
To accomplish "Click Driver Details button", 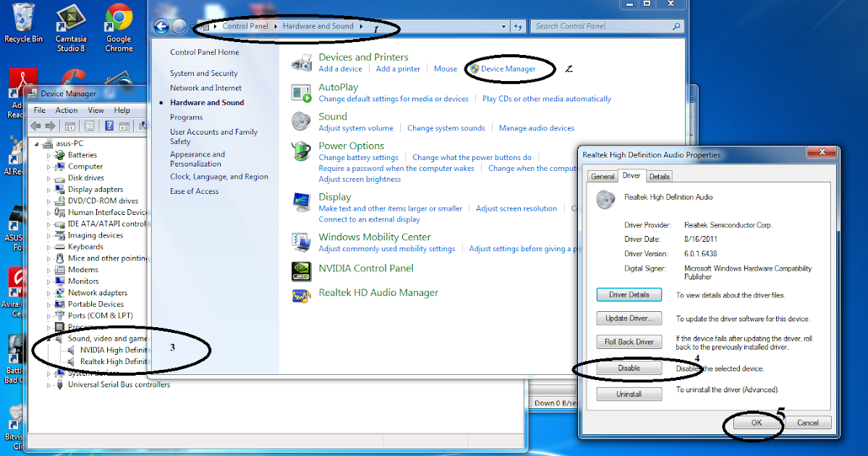I will [629, 295].
